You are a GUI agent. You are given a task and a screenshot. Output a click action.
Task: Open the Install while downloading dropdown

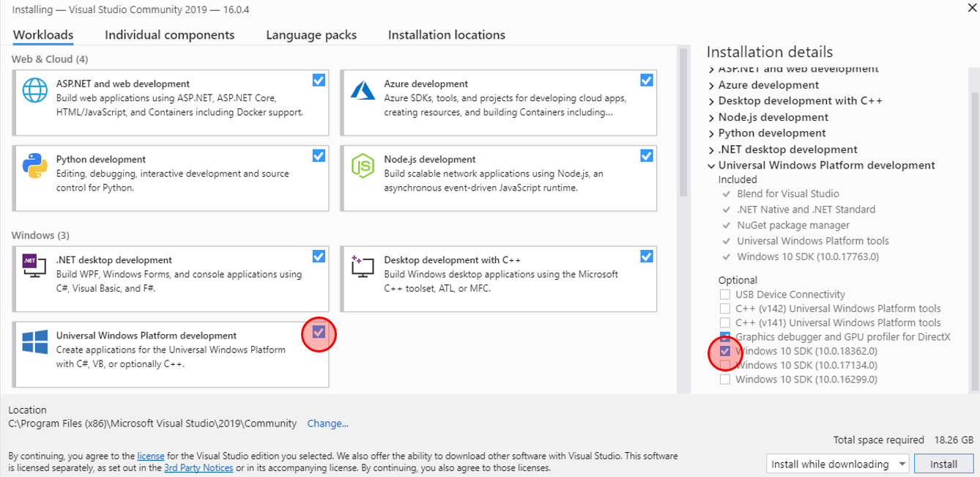point(837,464)
